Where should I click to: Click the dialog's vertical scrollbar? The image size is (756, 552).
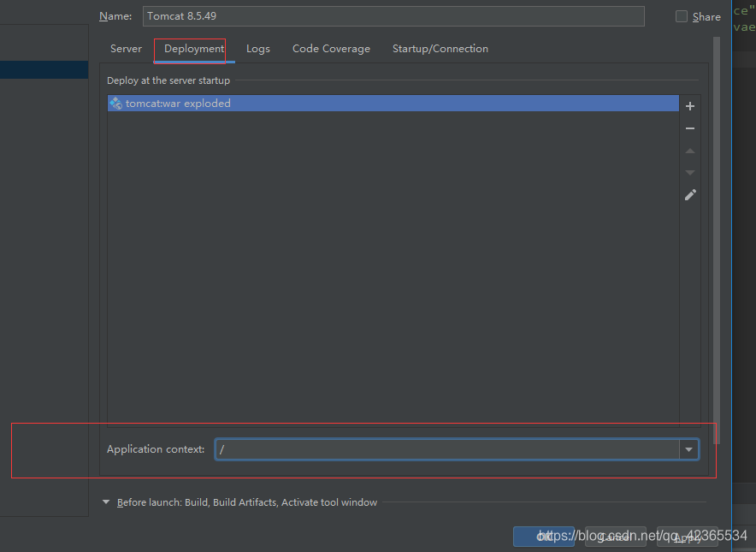tap(717, 240)
